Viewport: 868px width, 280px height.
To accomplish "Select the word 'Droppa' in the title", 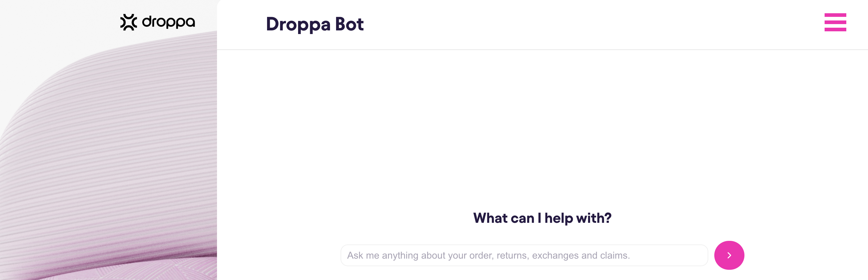I will 298,24.
